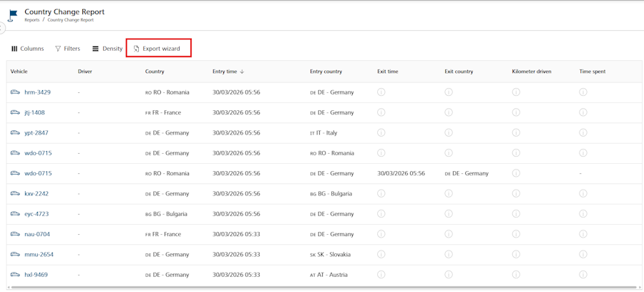This screenshot has width=644, height=292.
Task: Sort by the Vehicle column header
Action: [19, 72]
